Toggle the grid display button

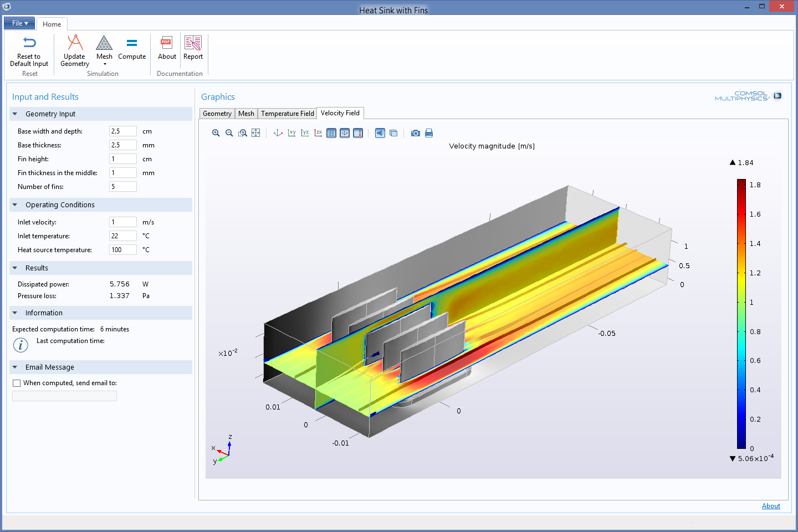[331, 133]
